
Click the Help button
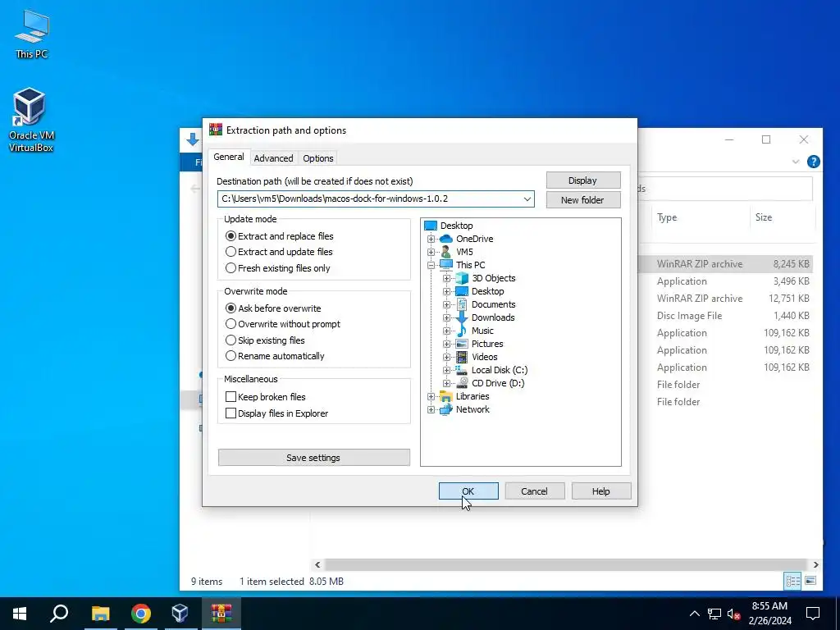coord(601,491)
